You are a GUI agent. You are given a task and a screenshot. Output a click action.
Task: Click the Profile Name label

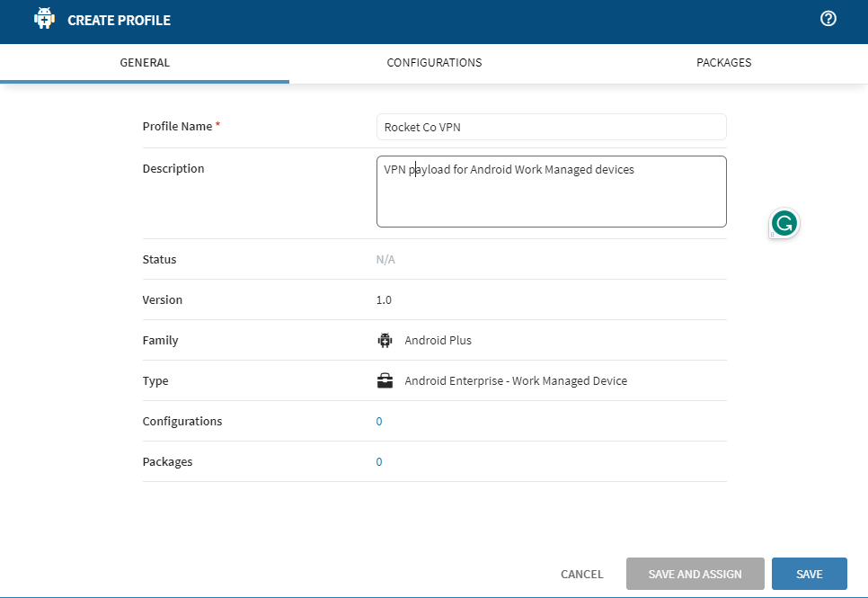coord(177,127)
